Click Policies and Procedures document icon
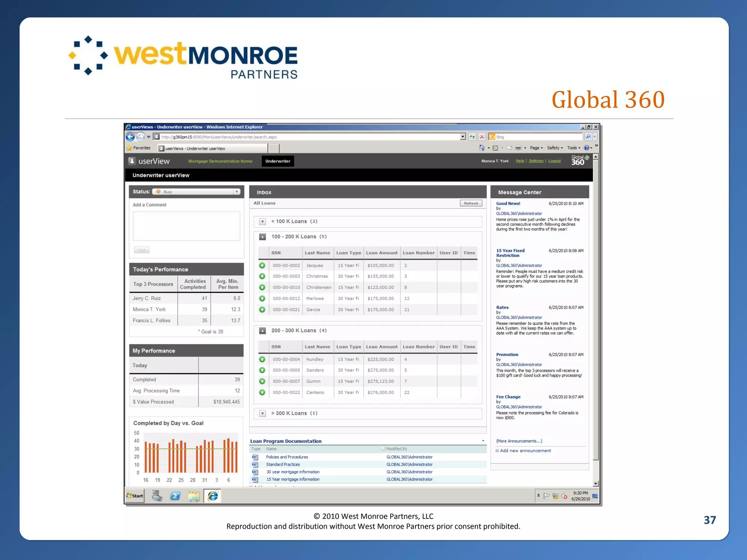The height and width of the screenshot is (560, 747). pyautogui.click(x=255, y=457)
